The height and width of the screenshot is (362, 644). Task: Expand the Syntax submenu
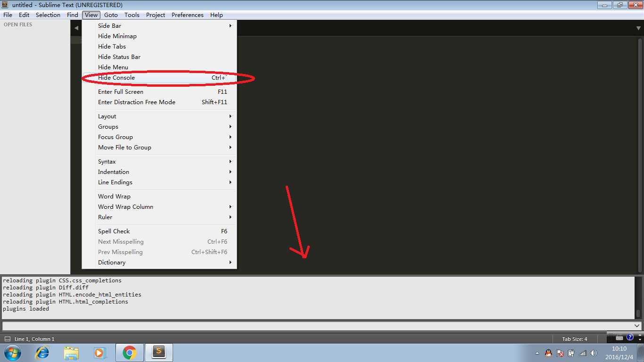(x=159, y=161)
